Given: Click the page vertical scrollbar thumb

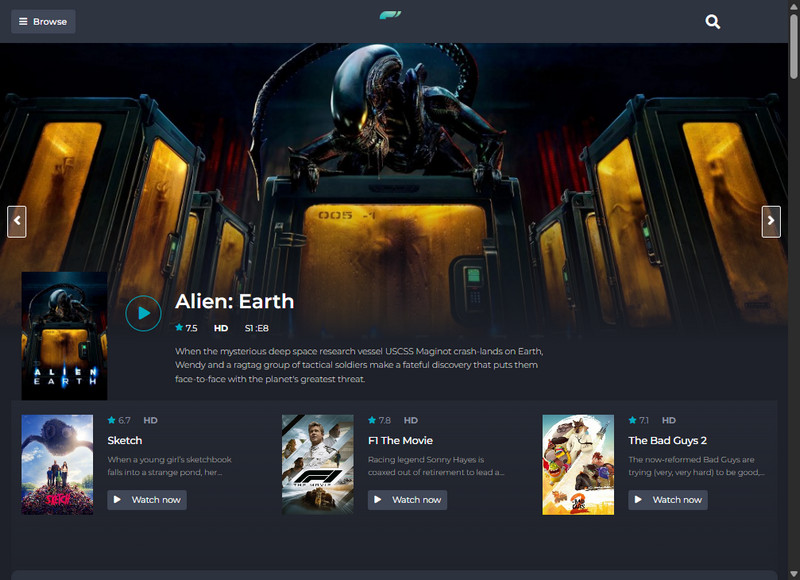Looking at the screenshot, I should tap(794, 46).
